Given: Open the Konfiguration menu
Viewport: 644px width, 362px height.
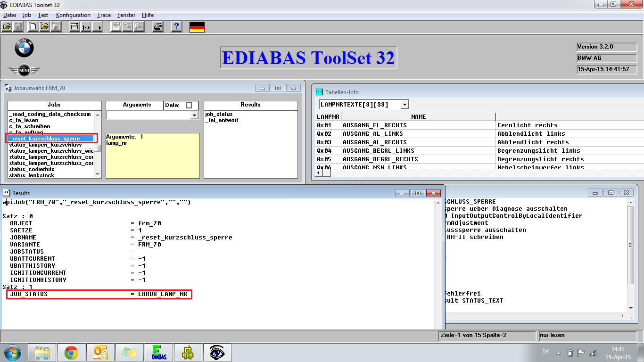Looking at the screenshot, I should [73, 15].
